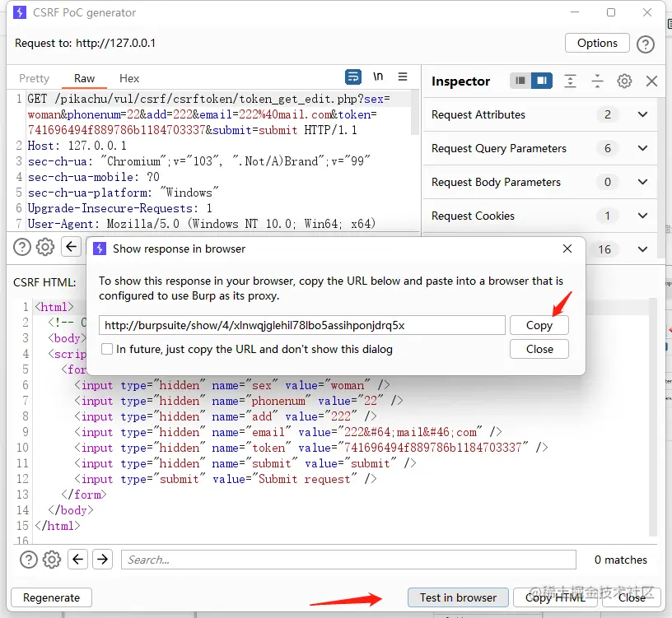Viewport: 672px width, 618px height.
Task: Switch to the Pretty tab
Action: coord(35,78)
